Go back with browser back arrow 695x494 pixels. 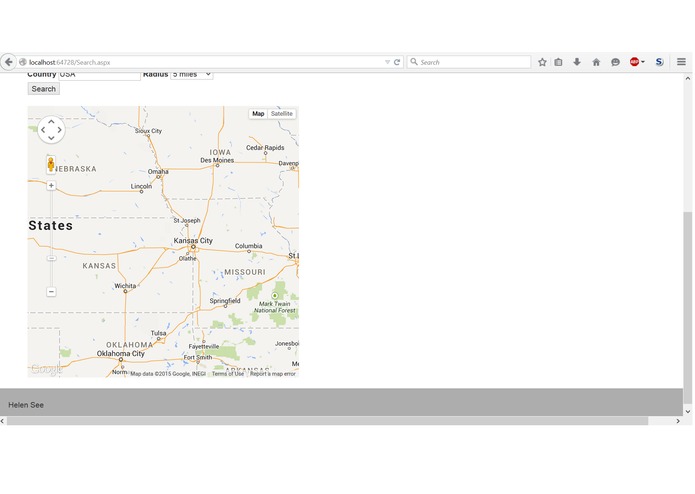tap(8, 62)
